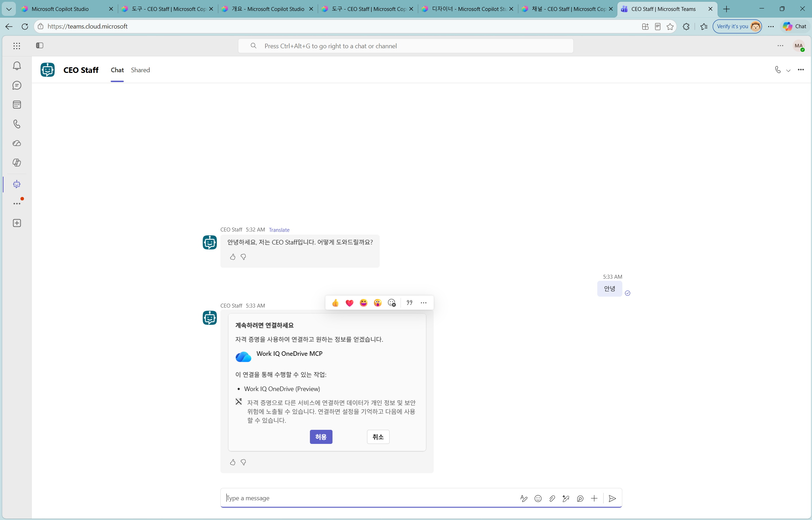
Task: Like the CEO Staff greeting message
Action: coord(233,257)
